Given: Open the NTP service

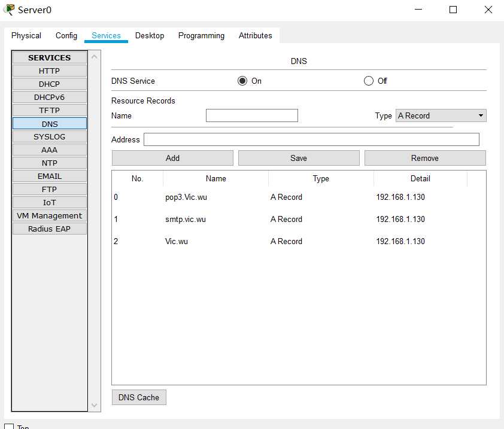Looking at the screenshot, I should point(50,163).
